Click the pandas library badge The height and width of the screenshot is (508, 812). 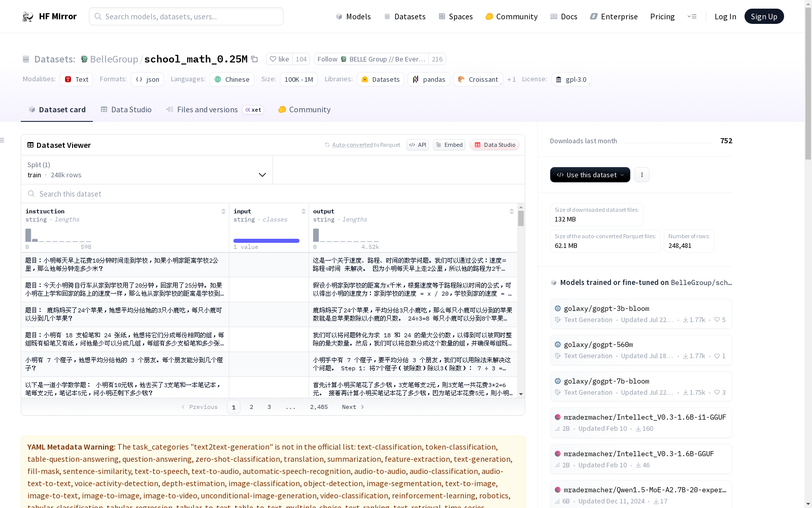pos(428,79)
